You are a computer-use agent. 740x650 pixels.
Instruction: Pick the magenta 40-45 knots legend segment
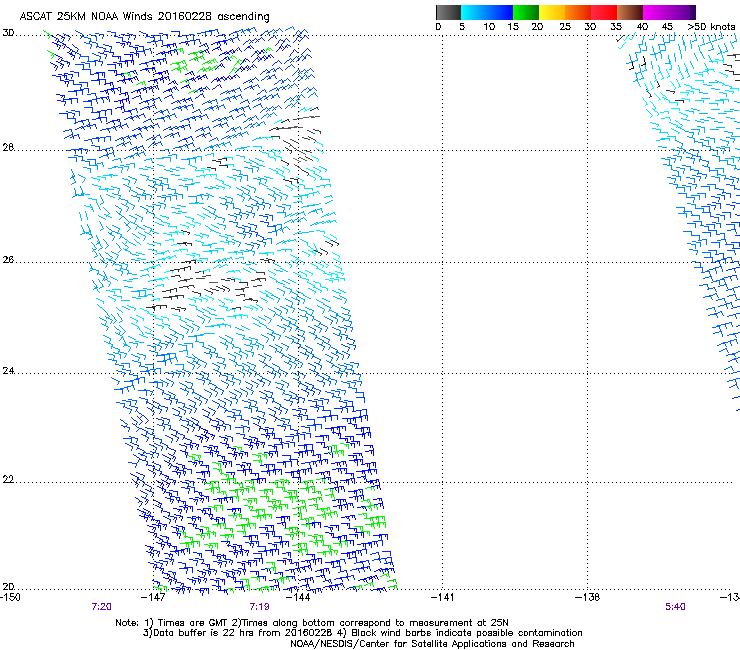[x=656, y=12]
